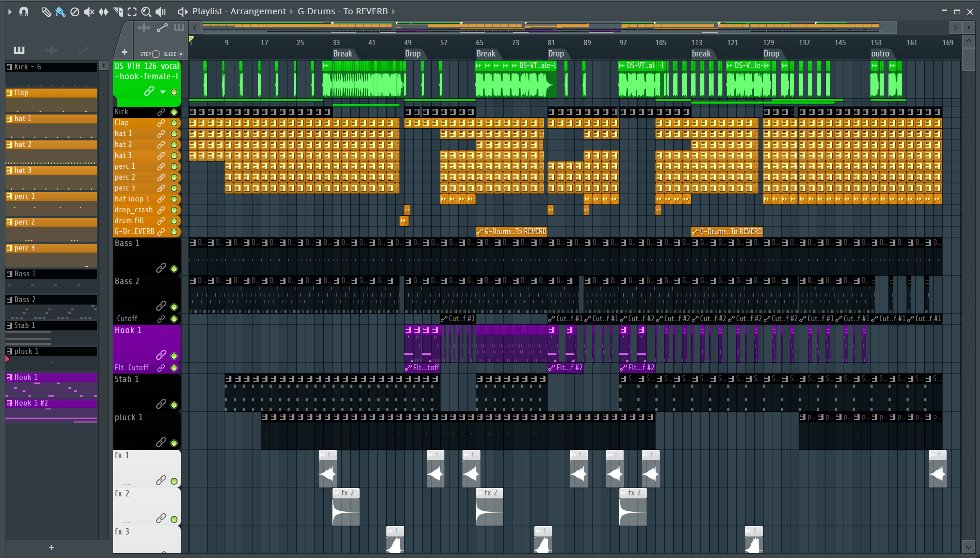Image resolution: width=980 pixels, height=558 pixels.
Task: Open vocal track dropdown arrow
Action: (163, 92)
